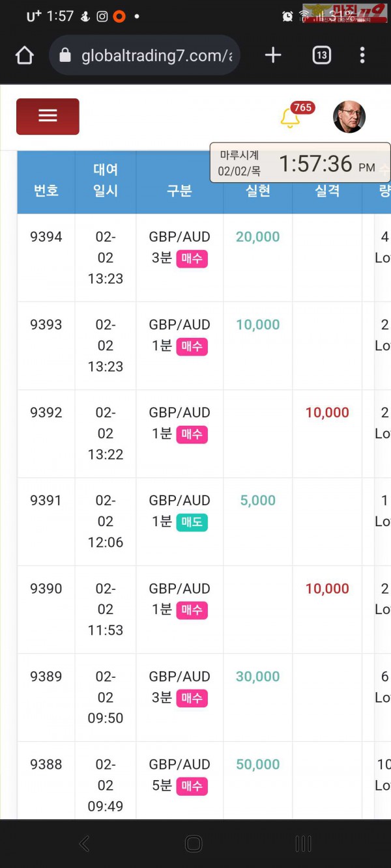Open the notification bell with 765 badge

click(290, 118)
